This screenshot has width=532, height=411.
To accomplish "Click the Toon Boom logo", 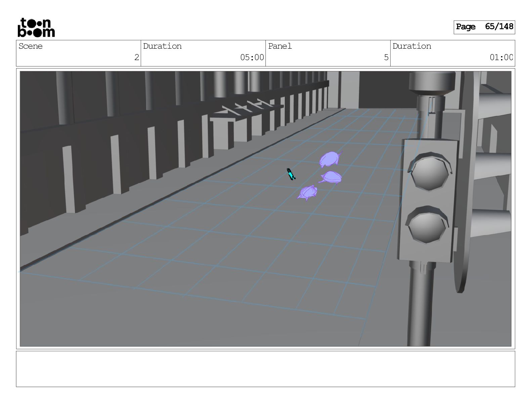I will click(x=36, y=28).
